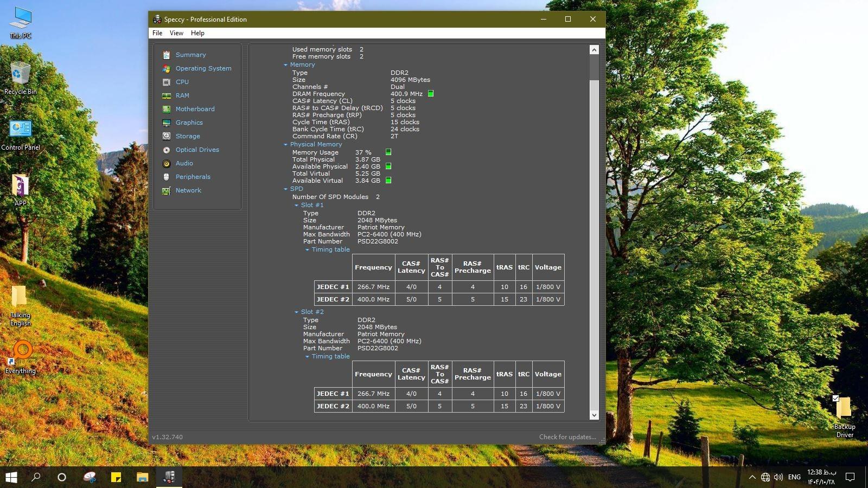The width and height of the screenshot is (868, 488).
Task: Open the Summary section icon
Action: point(167,55)
